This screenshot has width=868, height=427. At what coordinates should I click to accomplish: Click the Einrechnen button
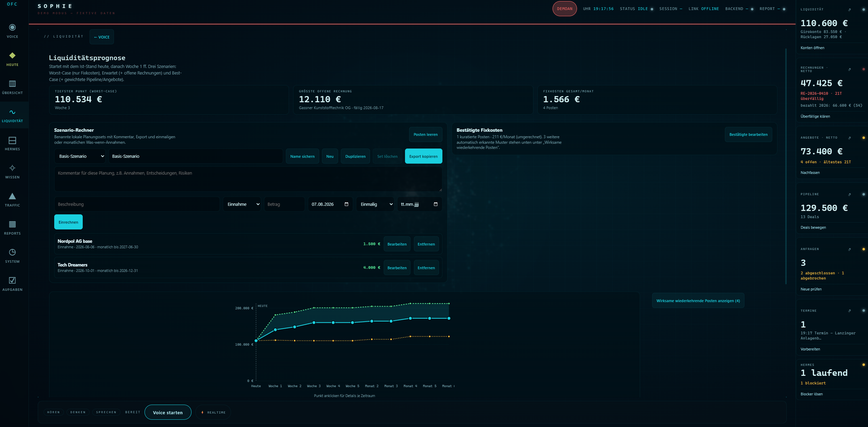69,222
